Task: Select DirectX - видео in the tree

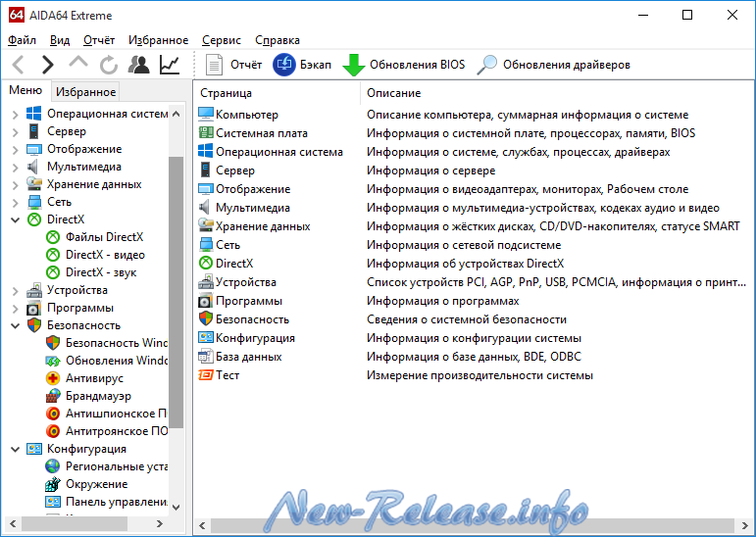Action: click(105, 255)
